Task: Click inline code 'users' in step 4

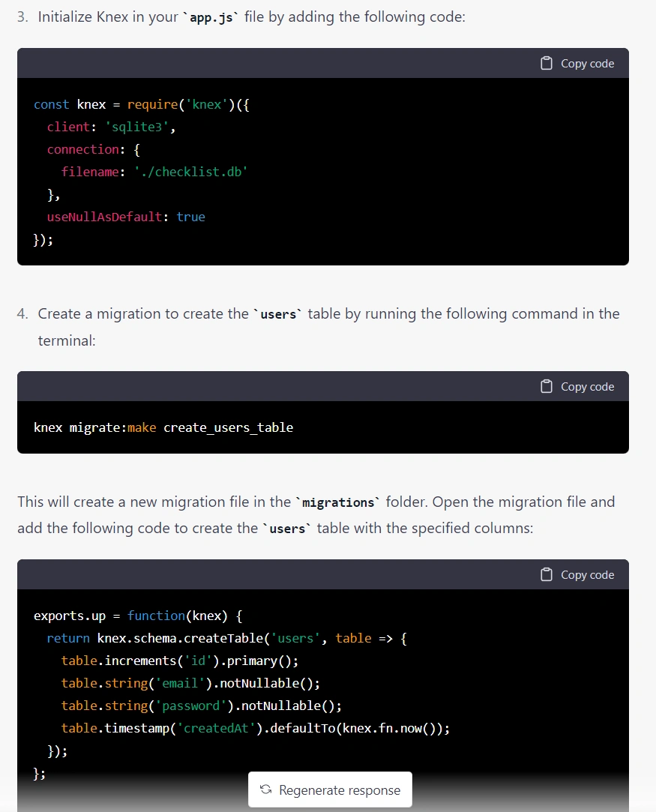Action: [x=278, y=314]
